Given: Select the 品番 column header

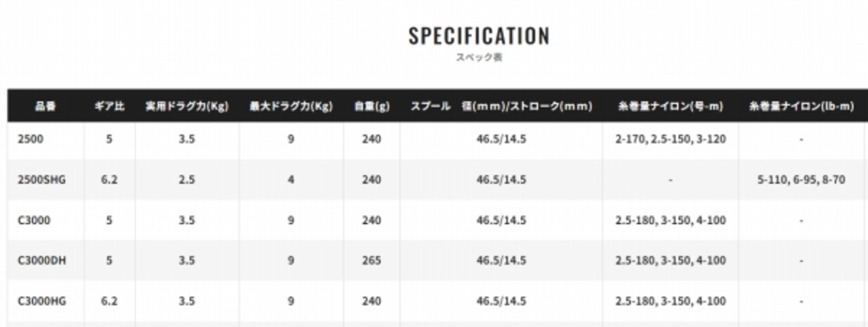Looking at the screenshot, I should (x=45, y=107).
